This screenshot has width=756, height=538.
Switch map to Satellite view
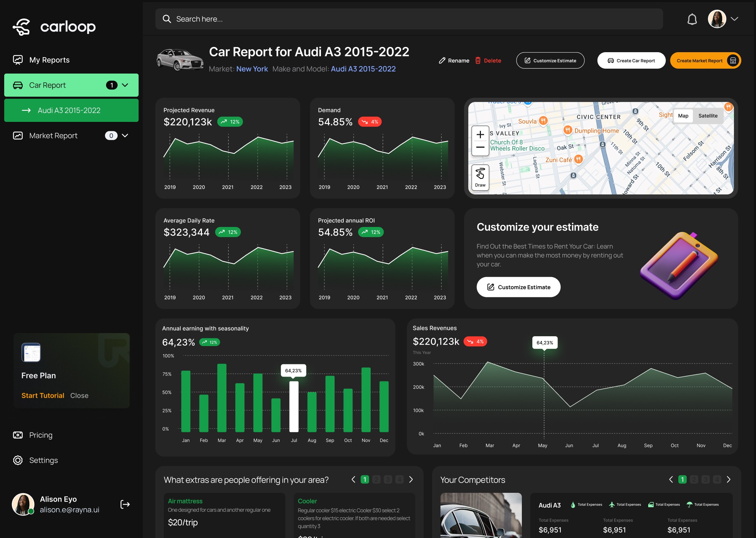tap(708, 116)
